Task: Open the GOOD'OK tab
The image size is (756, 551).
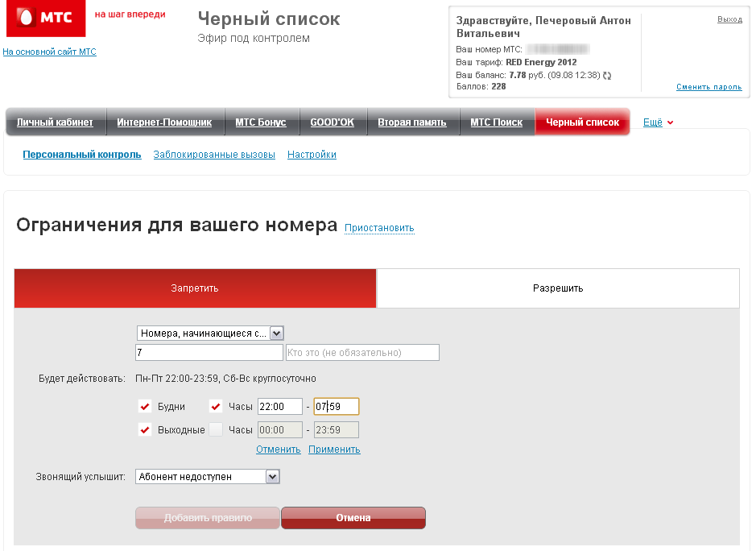Action: pyautogui.click(x=333, y=122)
